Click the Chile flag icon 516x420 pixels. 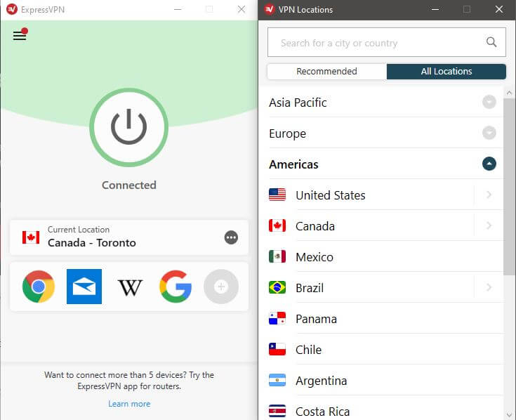(277, 349)
